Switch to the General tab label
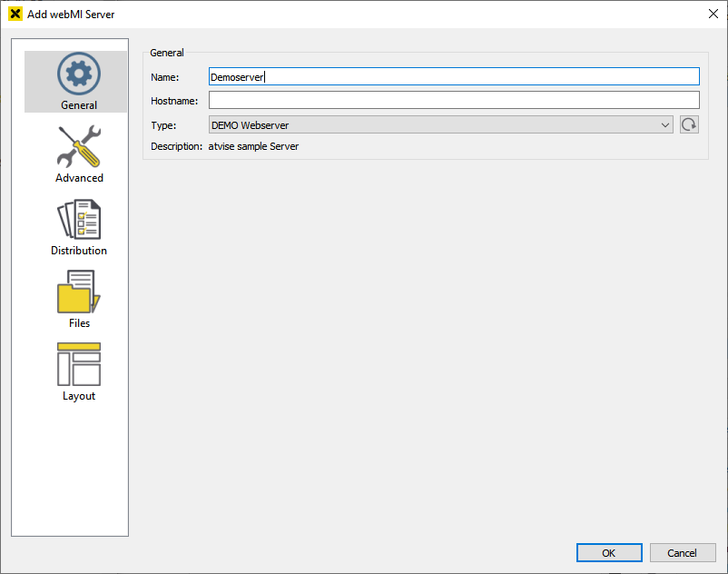 79,105
